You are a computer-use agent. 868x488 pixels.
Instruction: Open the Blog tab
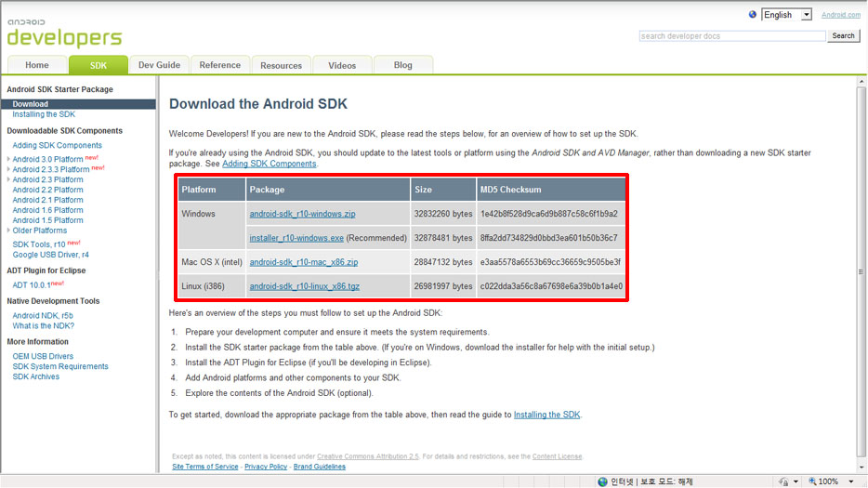click(x=402, y=65)
